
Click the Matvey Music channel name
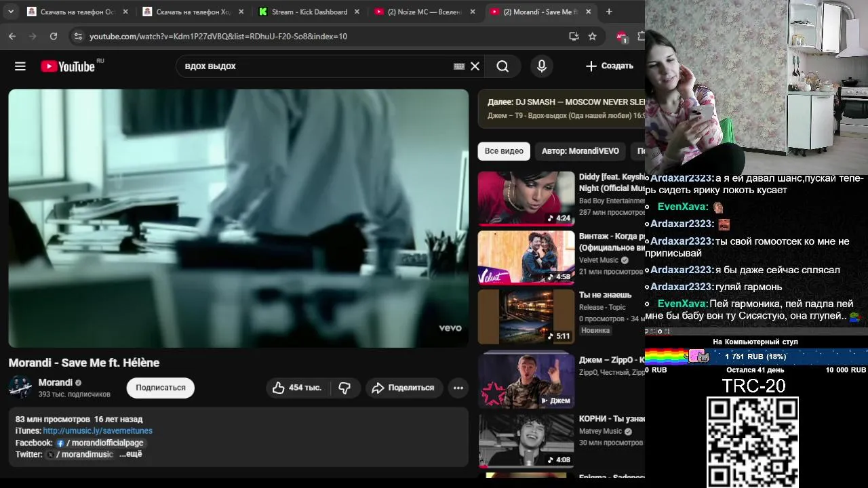(601, 431)
